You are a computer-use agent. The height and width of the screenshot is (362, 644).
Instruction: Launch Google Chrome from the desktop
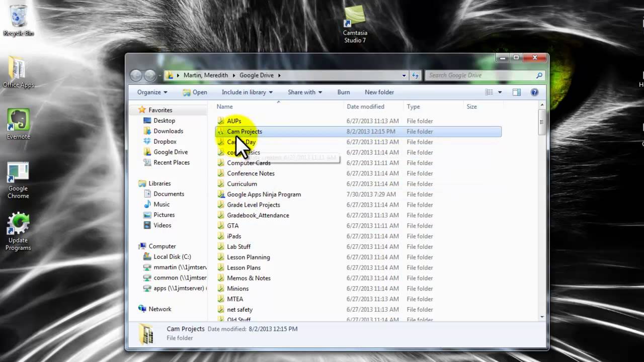(18, 180)
